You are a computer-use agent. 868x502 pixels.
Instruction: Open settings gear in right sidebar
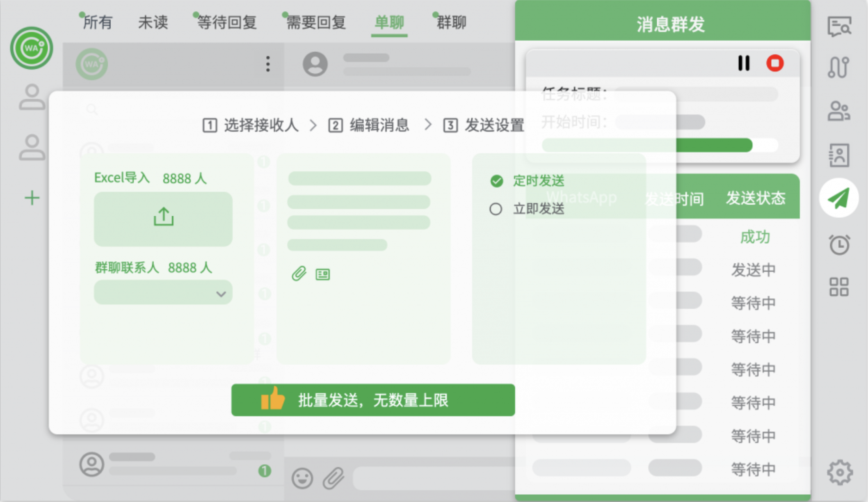(x=840, y=472)
